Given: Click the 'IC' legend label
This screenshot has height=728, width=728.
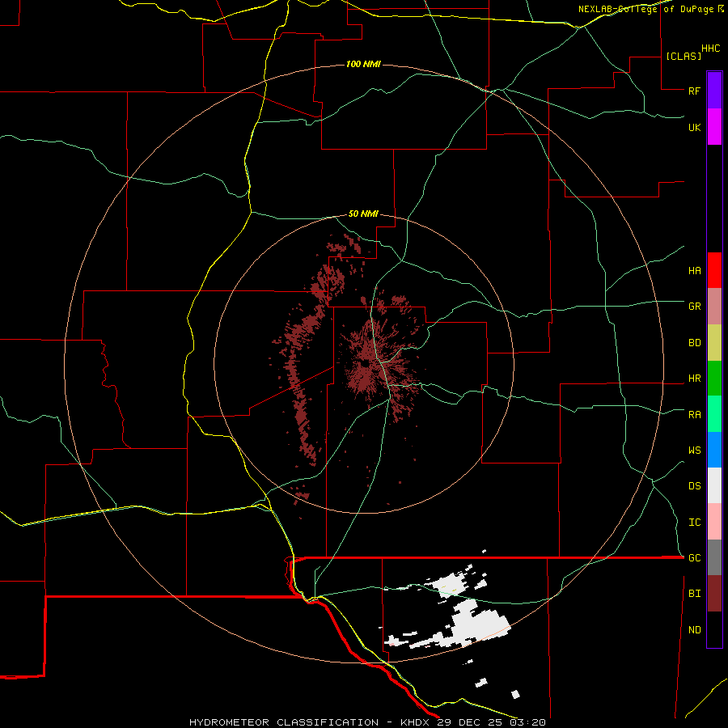Looking at the screenshot, I should coord(694,523).
